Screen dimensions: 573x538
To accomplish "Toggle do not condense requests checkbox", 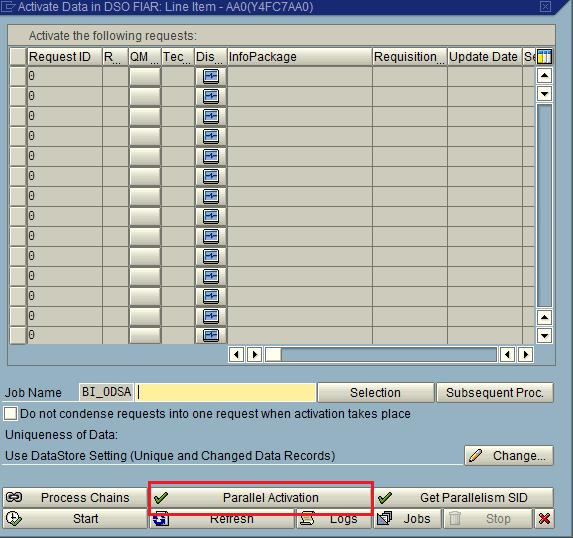I will tap(10, 414).
